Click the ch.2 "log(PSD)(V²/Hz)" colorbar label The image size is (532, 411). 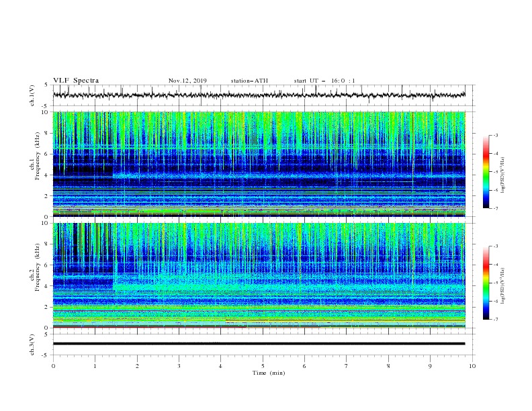pos(503,285)
